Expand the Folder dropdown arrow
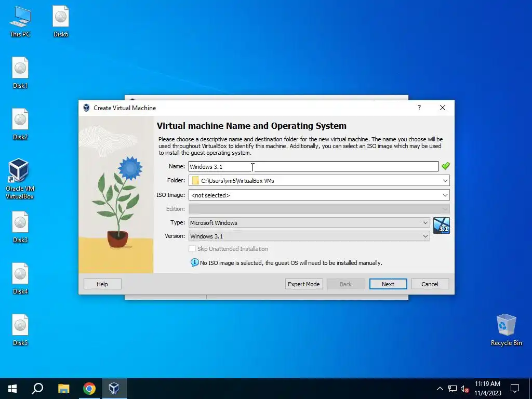Screen dimensions: 532x399 (445, 180)
